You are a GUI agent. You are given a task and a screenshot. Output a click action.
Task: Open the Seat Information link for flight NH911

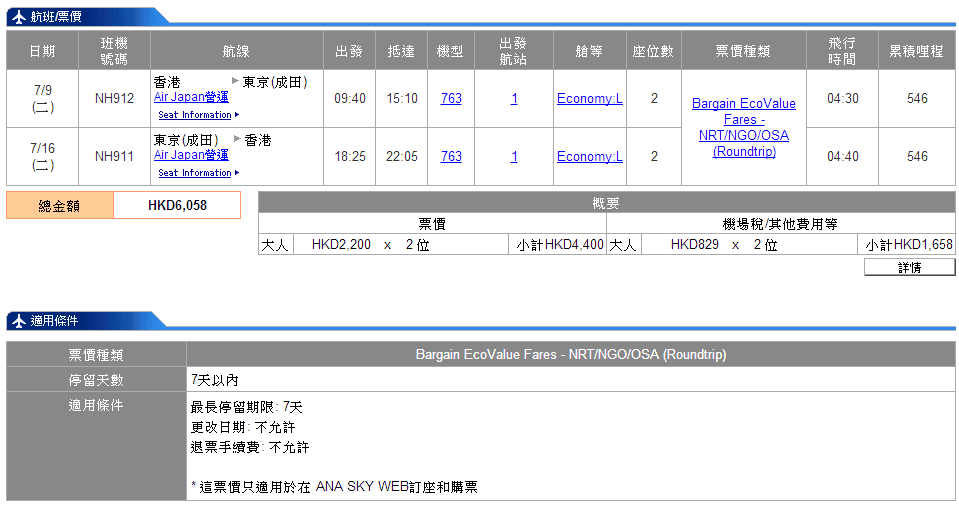[x=195, y=173]
